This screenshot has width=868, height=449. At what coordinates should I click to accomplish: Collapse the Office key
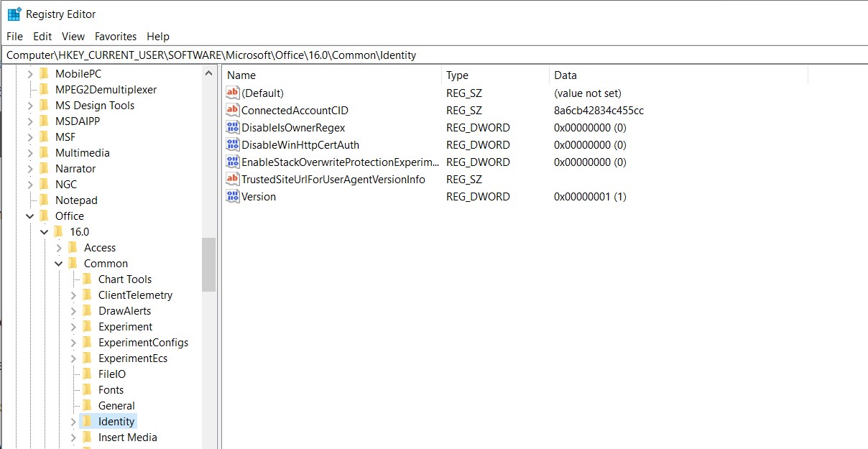coord(30,216)
